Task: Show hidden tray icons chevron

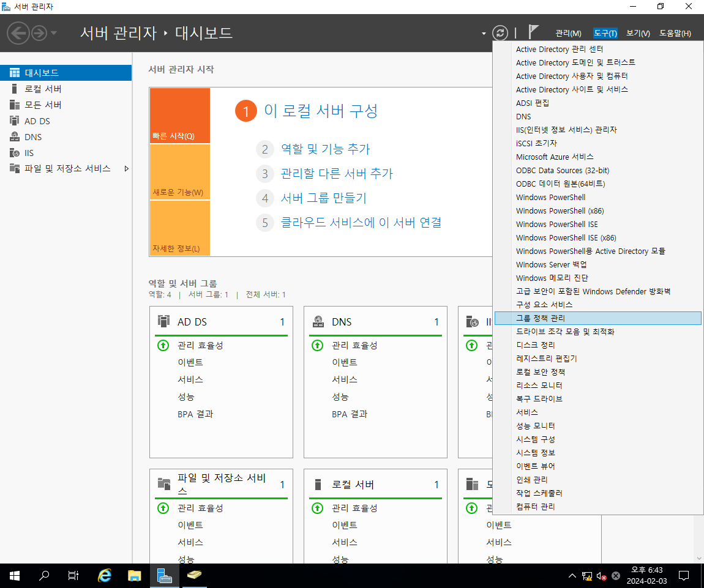Action: point(572,575)
